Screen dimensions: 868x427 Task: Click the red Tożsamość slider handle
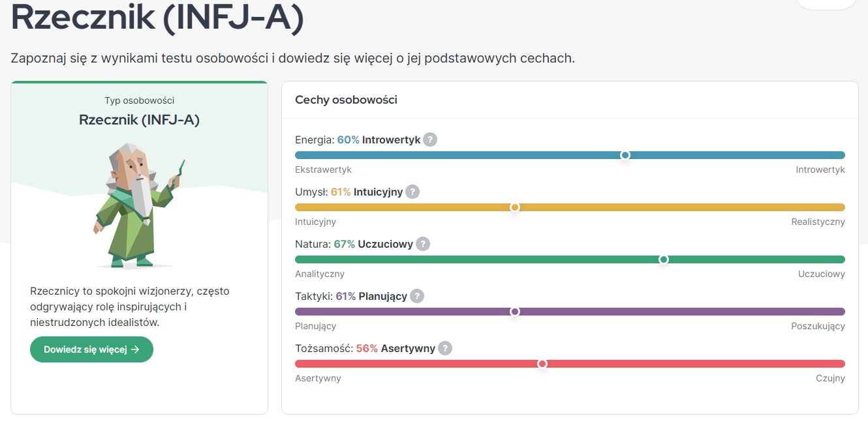542,364
